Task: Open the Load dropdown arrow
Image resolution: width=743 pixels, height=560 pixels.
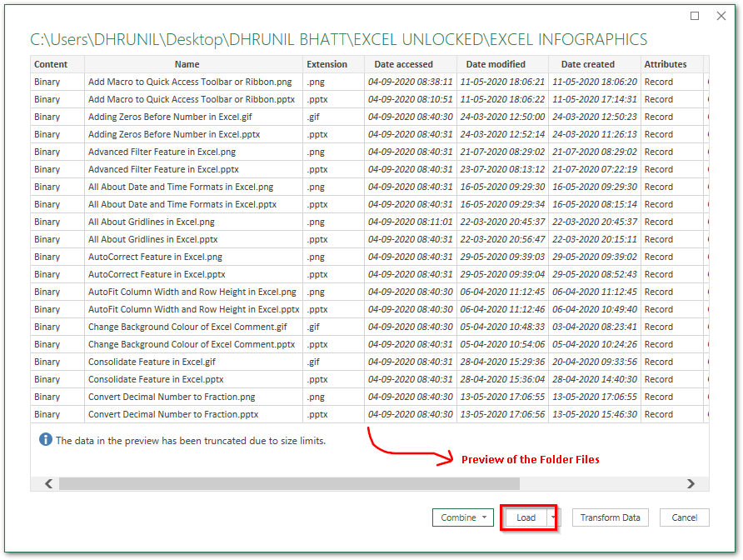Action: coord(553,517)
